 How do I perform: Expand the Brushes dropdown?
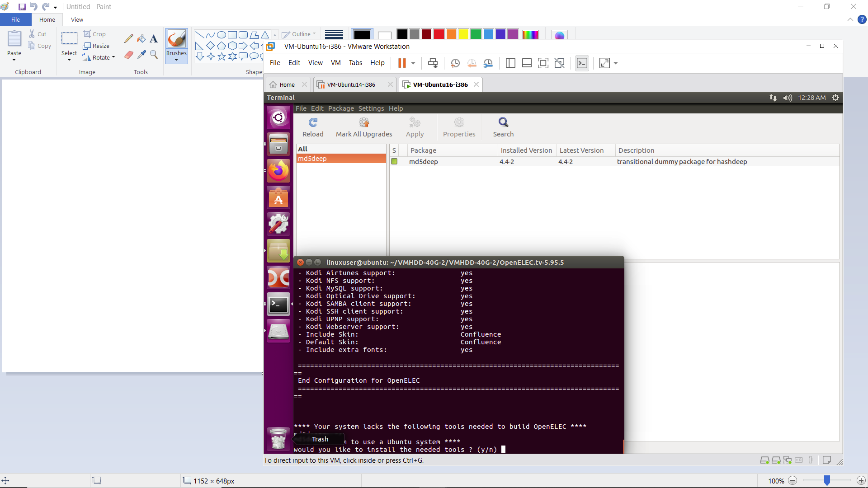[176, 60]
